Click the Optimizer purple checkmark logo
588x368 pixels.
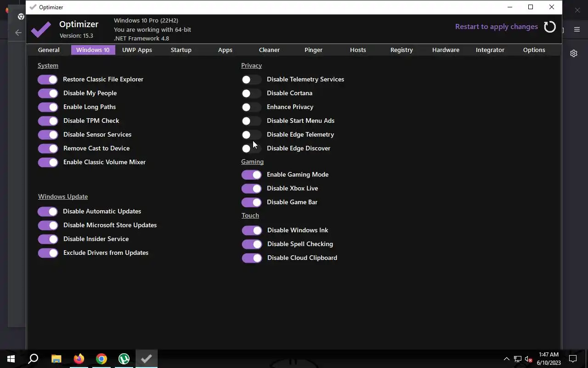(41, 29)
